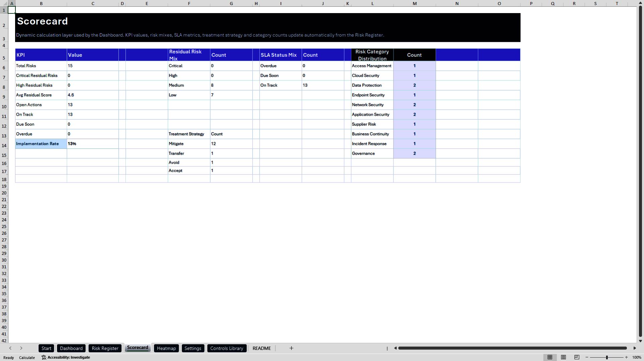Open the README sheet tab
This screenshot has height=361, width=644.
click(262, 348)
